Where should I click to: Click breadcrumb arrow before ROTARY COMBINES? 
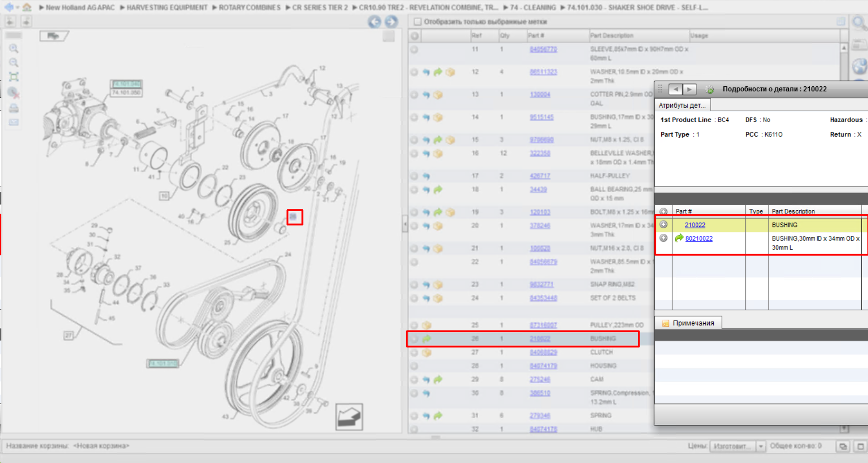pyautogui.click(x=215, y=8)
